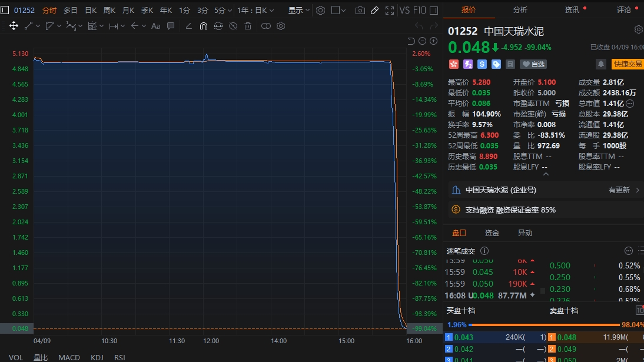This screenshot has width=644, height=362.
Task: Select the MACD indicator below chart
Action: tap(69, 357)
